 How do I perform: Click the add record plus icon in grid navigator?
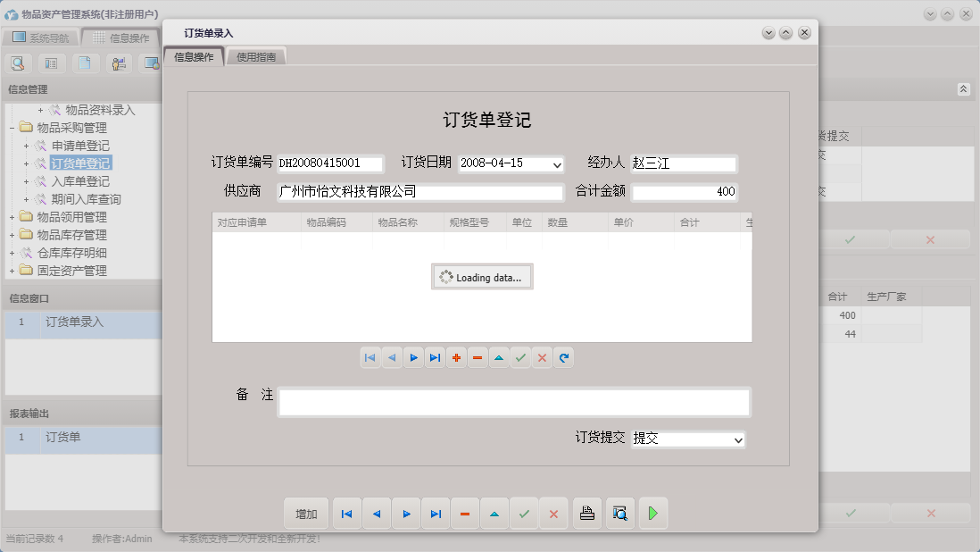456,357
